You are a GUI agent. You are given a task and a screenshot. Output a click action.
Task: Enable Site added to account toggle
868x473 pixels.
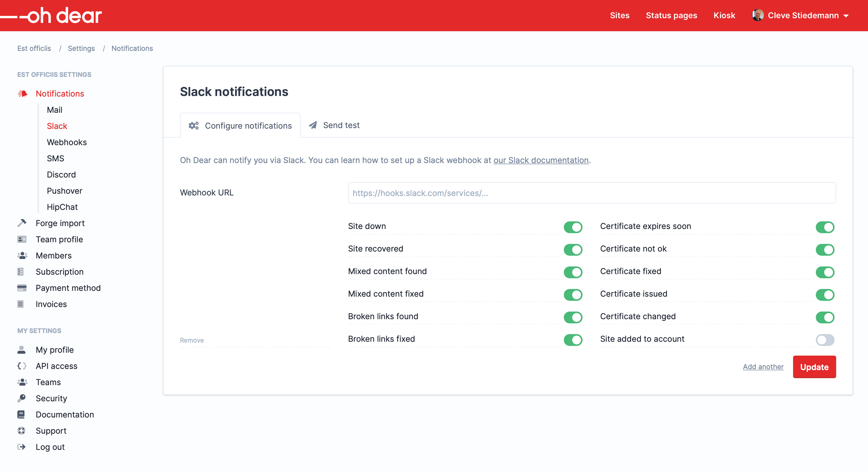(x=825, y=340)
